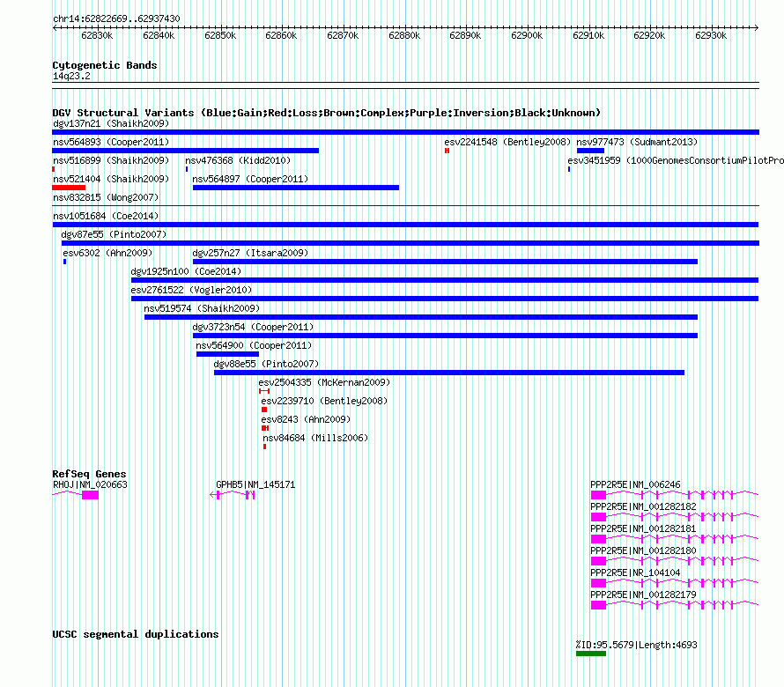Click the PPP2R5E|NM_001282179 transcript label
This screenshot has height=687, width=784.
(x=644, y=595)
